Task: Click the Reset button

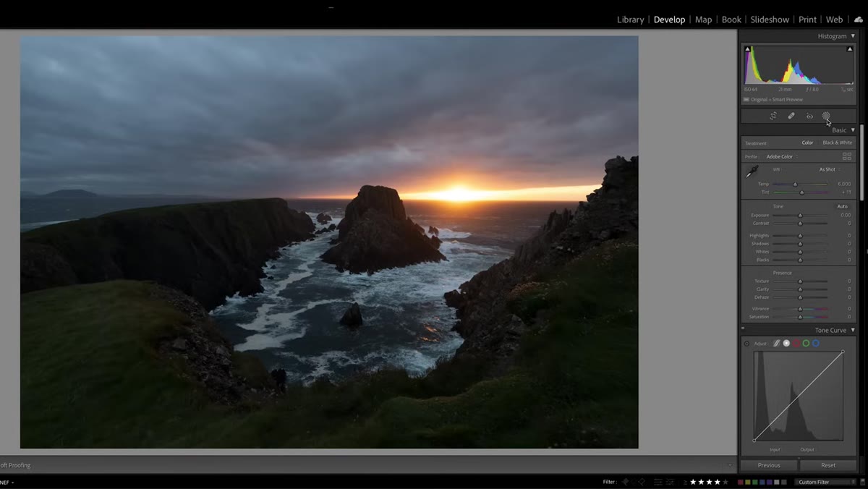Action: tap(828, 465)
